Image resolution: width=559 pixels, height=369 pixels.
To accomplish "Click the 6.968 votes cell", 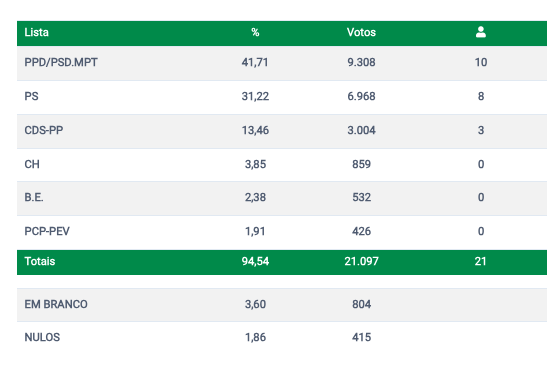I will tap(361, 96).
